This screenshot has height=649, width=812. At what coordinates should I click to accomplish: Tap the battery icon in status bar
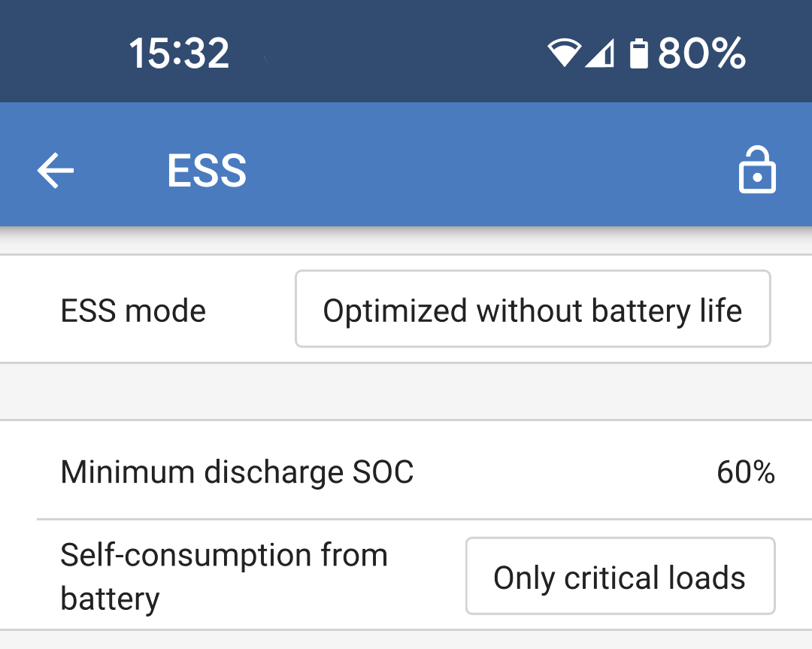click(638, 54)
